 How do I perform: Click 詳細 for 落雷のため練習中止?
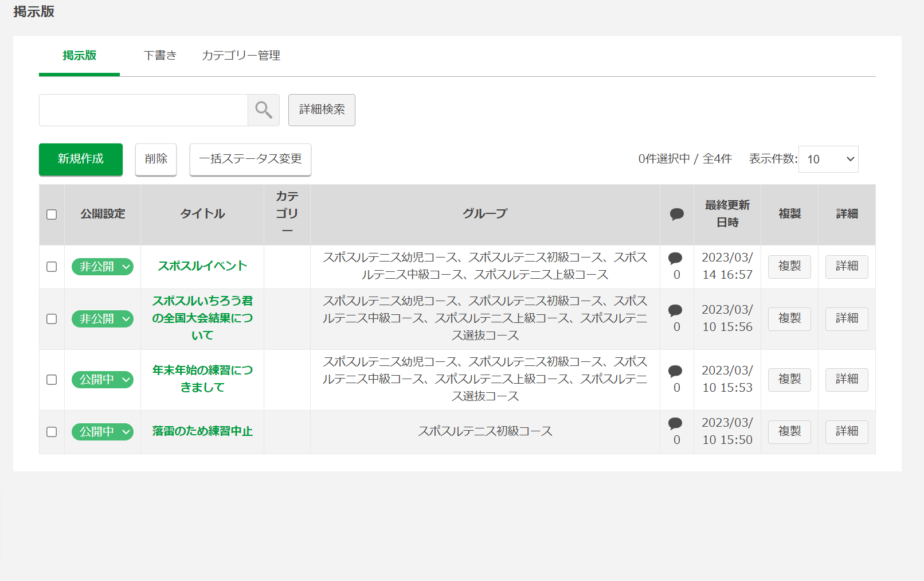847,432
